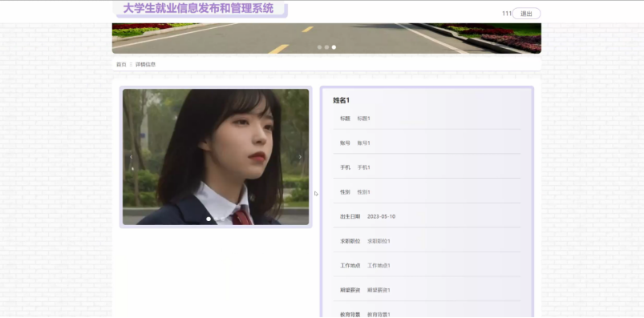Click the heading 姓名1
The image size is (644, 318).
point(341,101)
